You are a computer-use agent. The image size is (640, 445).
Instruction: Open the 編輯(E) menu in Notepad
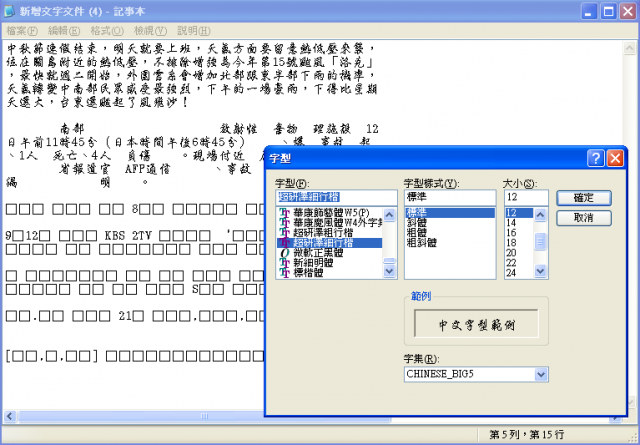[64, 31]
